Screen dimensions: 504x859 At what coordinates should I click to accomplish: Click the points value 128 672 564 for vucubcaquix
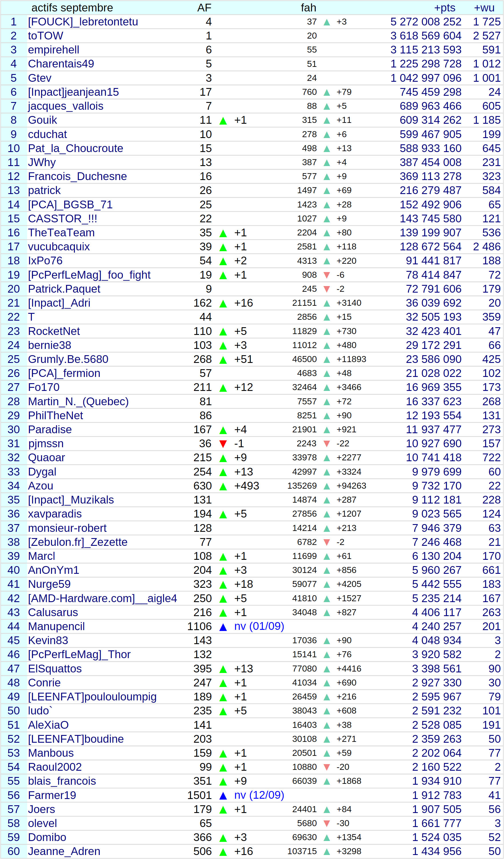431,246
